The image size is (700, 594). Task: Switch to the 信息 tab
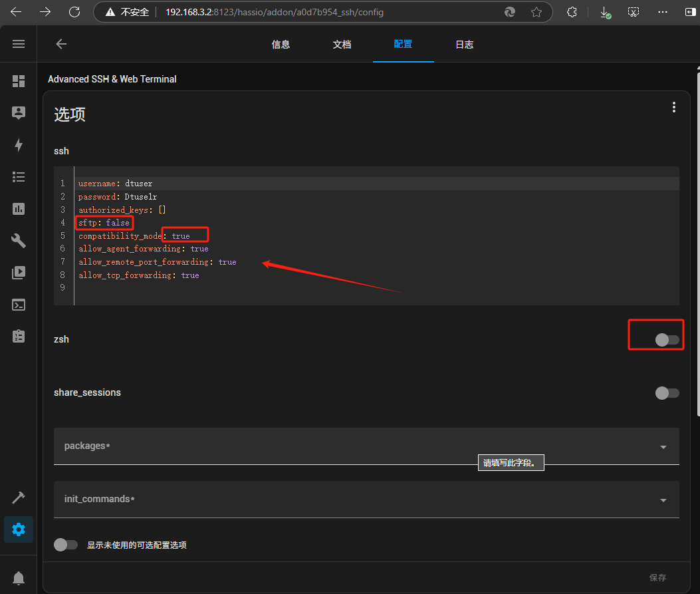point(281,45)
